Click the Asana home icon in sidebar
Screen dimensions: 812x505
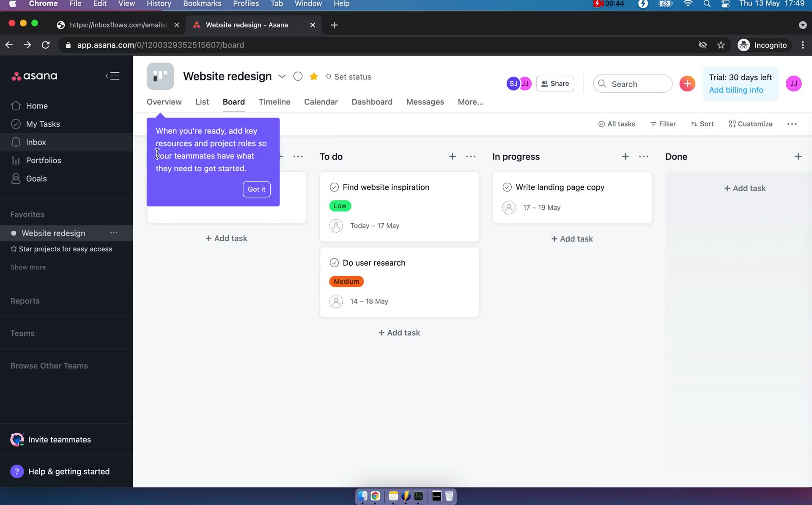click(16, 105)
